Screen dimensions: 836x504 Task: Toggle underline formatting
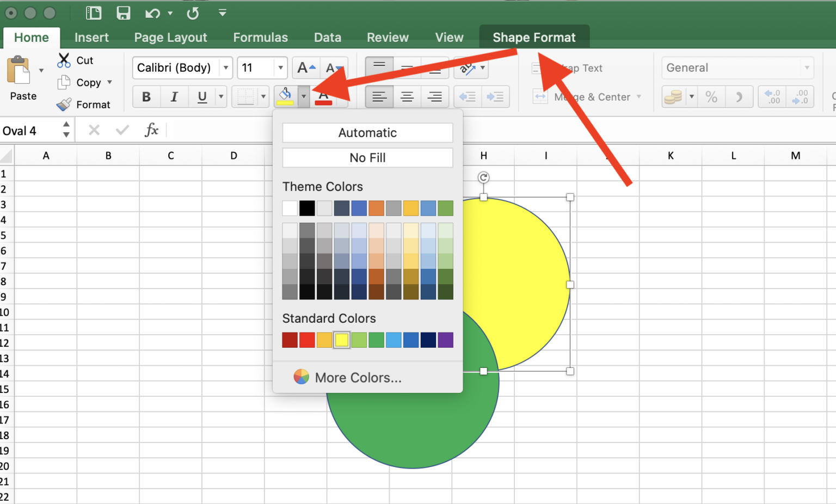(x=201, y=96)
